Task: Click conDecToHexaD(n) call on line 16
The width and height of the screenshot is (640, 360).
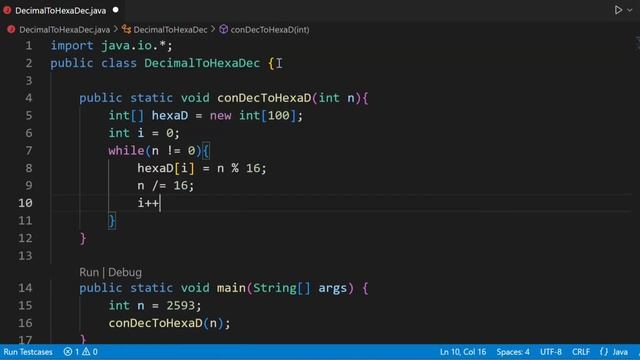Action: (166, 323)
